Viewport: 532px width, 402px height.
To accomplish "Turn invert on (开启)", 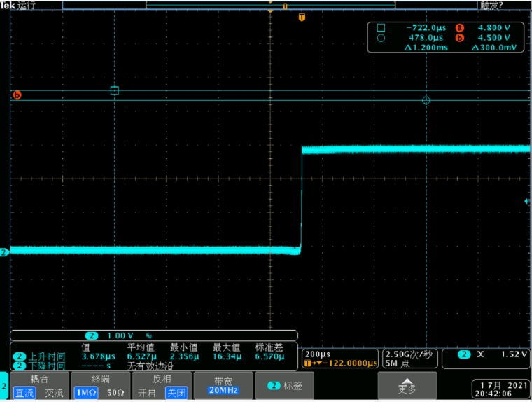I will pos(146,393).
